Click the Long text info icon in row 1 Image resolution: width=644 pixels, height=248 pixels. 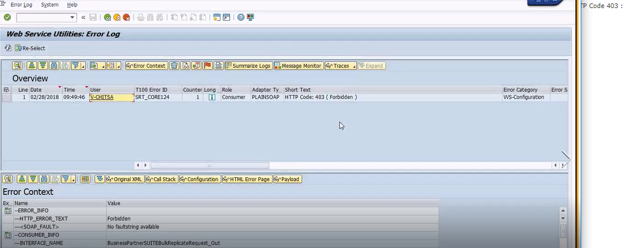(211, 98)
